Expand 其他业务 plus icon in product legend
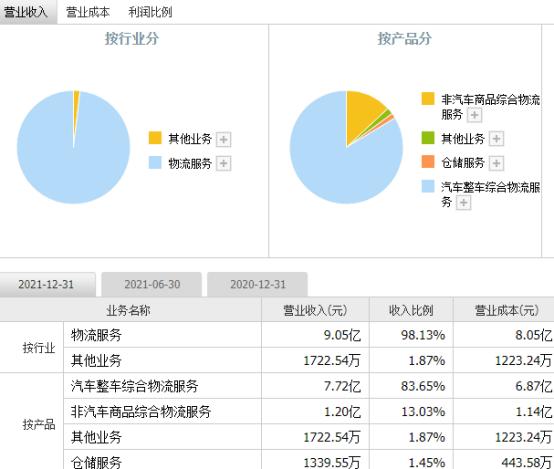The image size is (554, 469). tap(496, 139)
